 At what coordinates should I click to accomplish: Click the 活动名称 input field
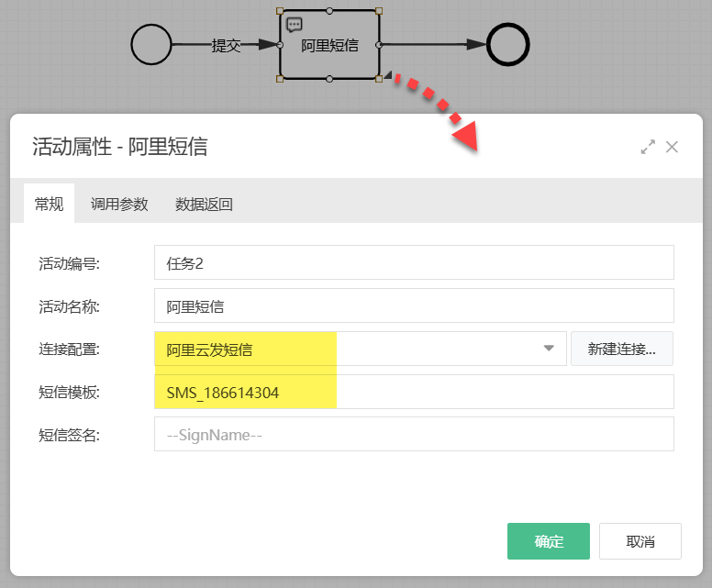[414, 305]
